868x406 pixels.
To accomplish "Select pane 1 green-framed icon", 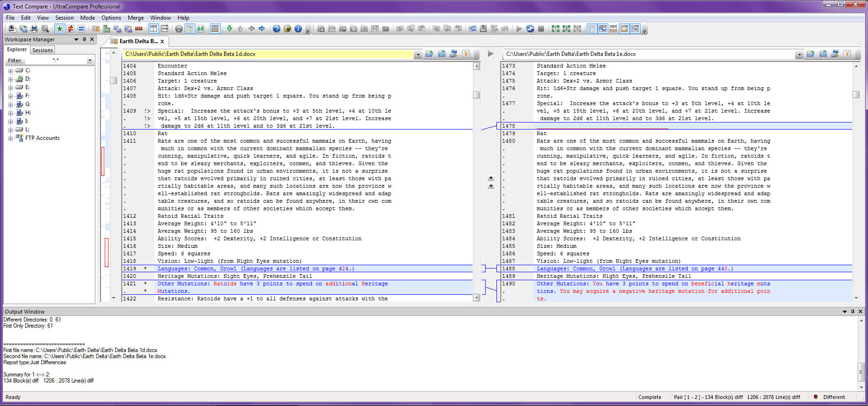I will [555, 29].
